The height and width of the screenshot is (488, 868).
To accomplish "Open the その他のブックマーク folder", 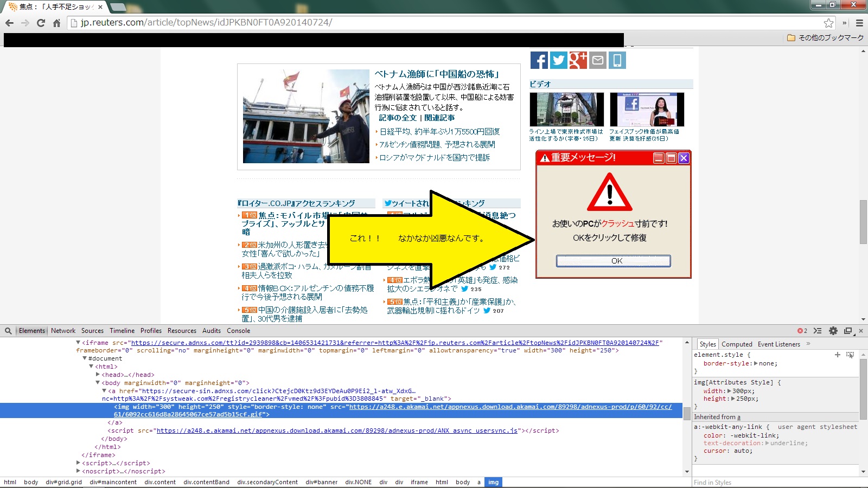I will click(825, 37).
